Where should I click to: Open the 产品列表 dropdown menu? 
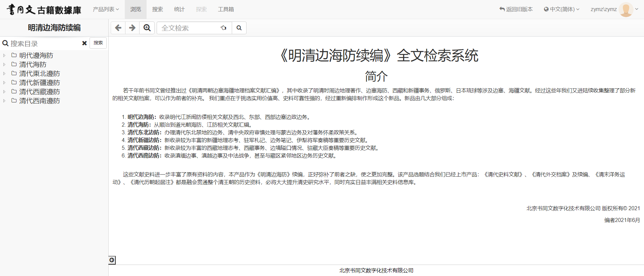click(106, 9)
